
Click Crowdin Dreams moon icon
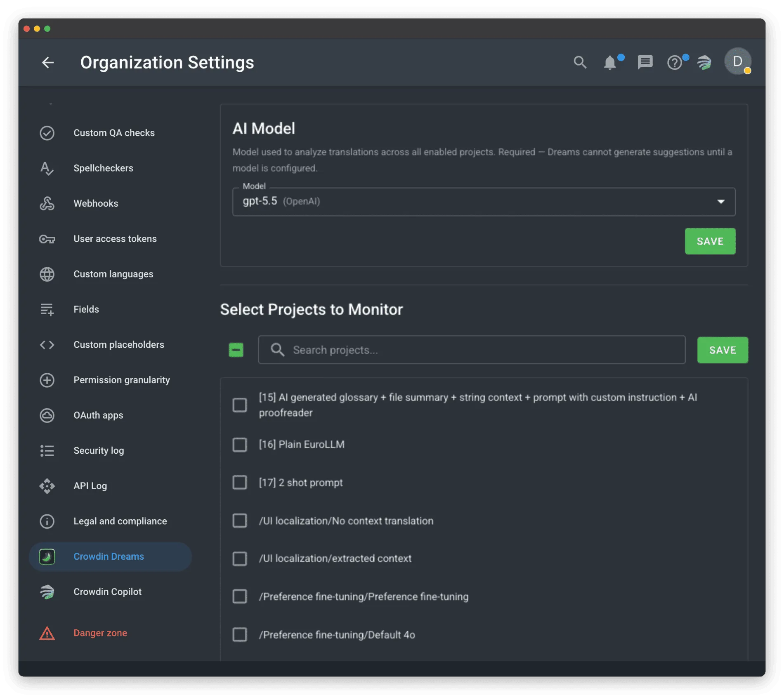coord(47,556)
